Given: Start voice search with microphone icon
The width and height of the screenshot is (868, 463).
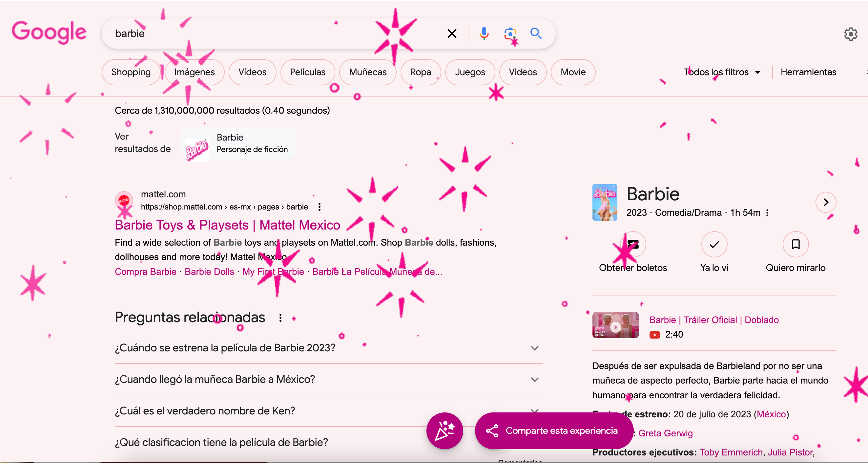Looking at the screenshot, I should click(x=484, y=33).
